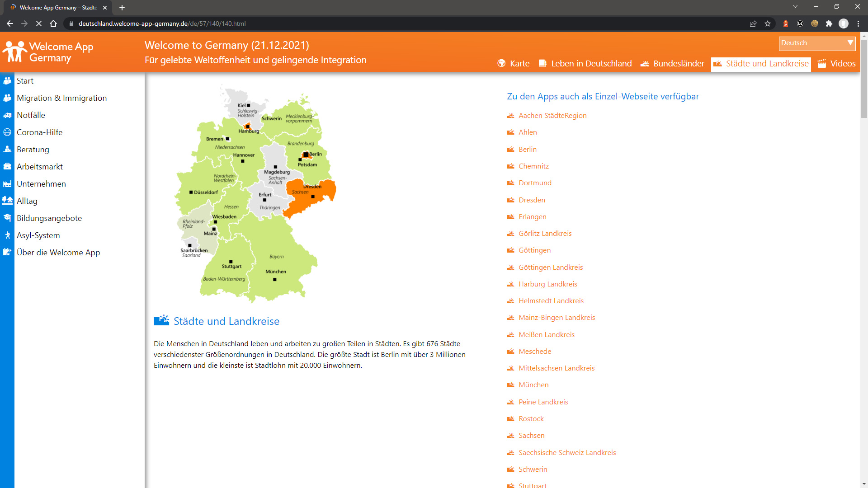Click the icon beside Aachen StädteRegion link
The height and width of the screenshot is (488, 868).
pos(511,116)
